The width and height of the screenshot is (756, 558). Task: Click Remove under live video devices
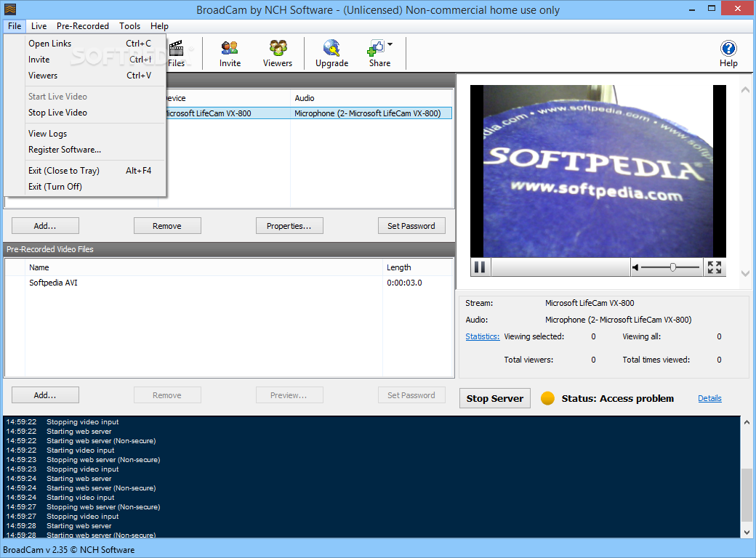(x=167, y=225)
